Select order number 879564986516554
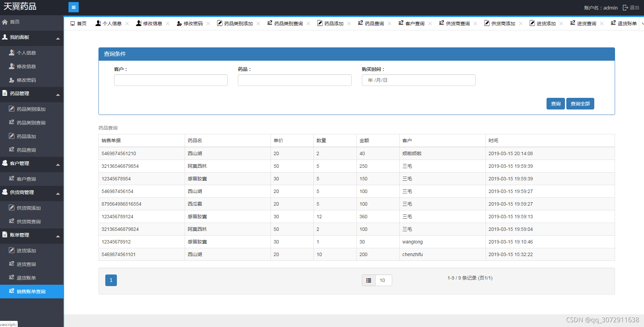Viewport: 644px width, 327px height. pyautogui.click(x=121, y=204)
